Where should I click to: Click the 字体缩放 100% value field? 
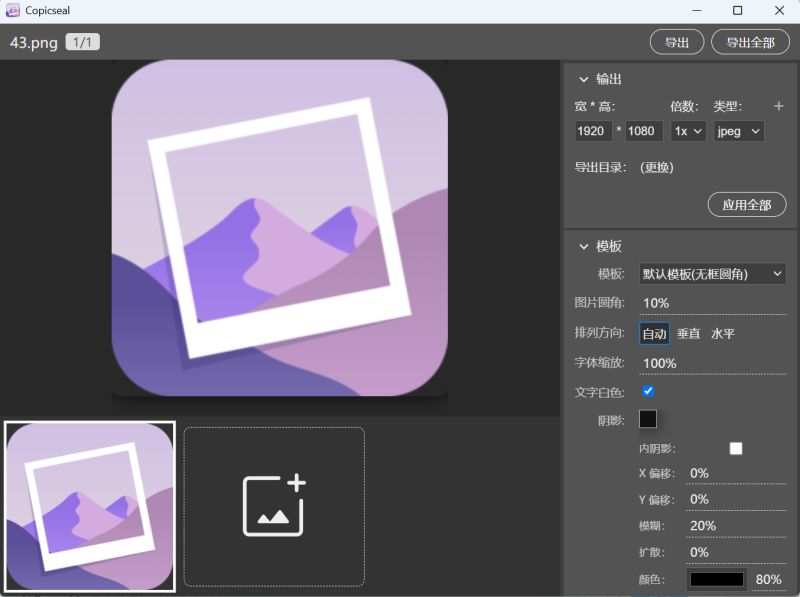712,363
